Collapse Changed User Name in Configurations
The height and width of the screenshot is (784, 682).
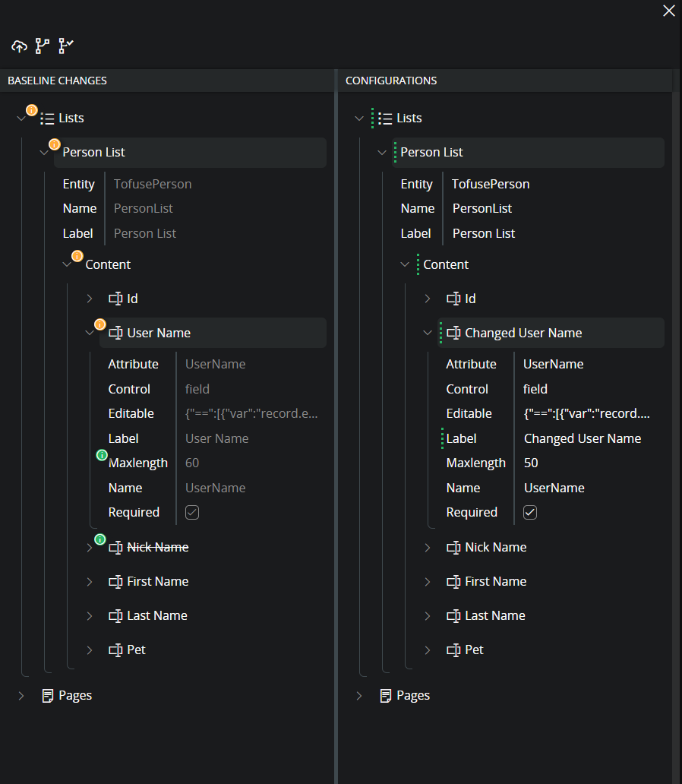[x=428, y=333]
